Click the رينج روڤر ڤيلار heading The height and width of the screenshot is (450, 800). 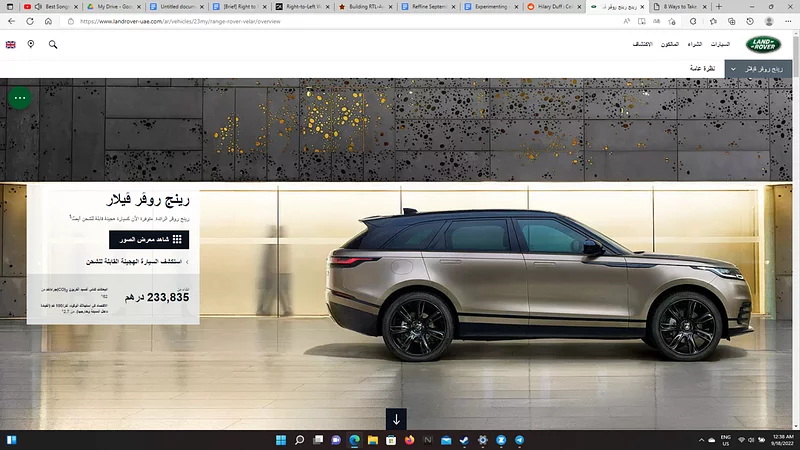pos(147,199)
